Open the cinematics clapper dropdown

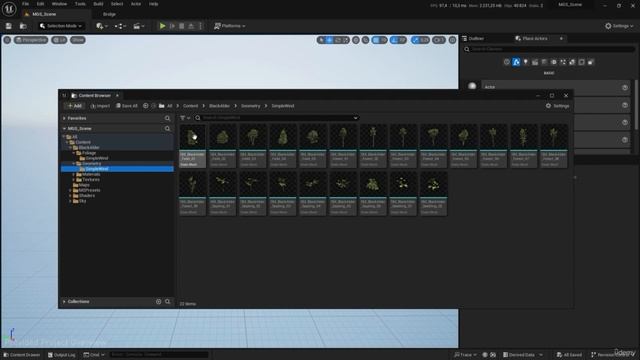click(139, 26)
